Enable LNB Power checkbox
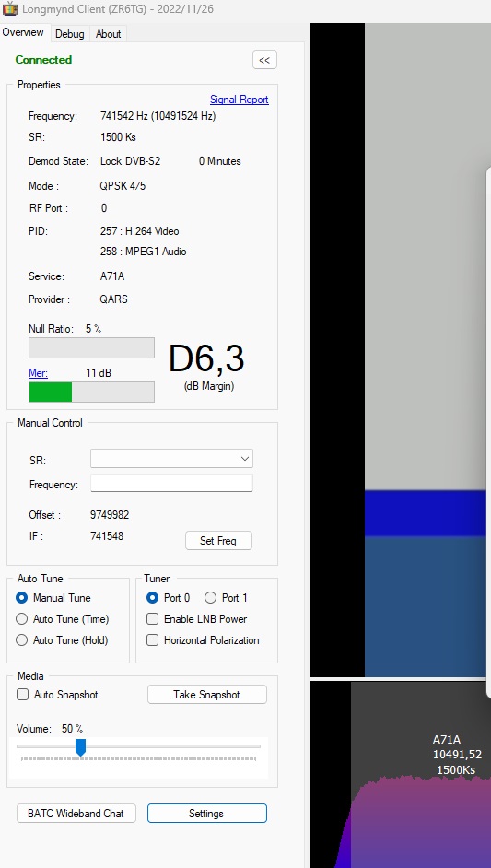 (x=196, y=619)
